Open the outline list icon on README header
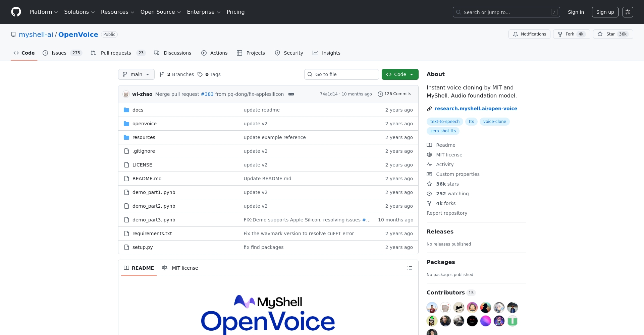Image resolution: width=644 pixels, height=335 pixels. (410, 268)
